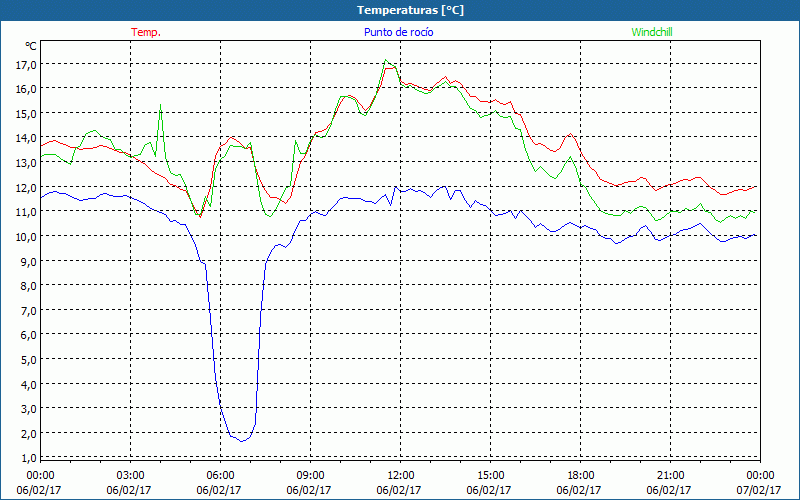The height and width of the screenshot is (500, 800).
Task: Click the 07/02/17 date label
Action: [x=759, y=490]
